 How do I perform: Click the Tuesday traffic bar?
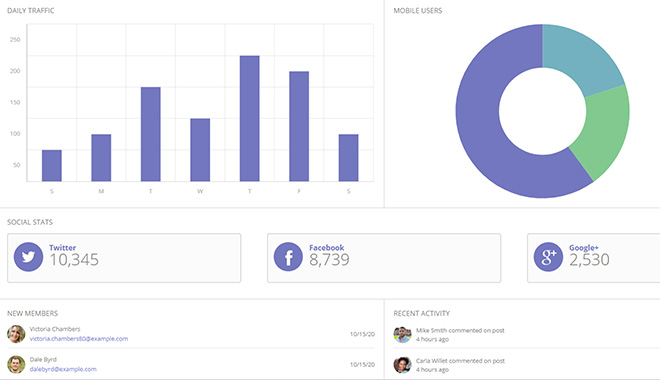[151, 134]
